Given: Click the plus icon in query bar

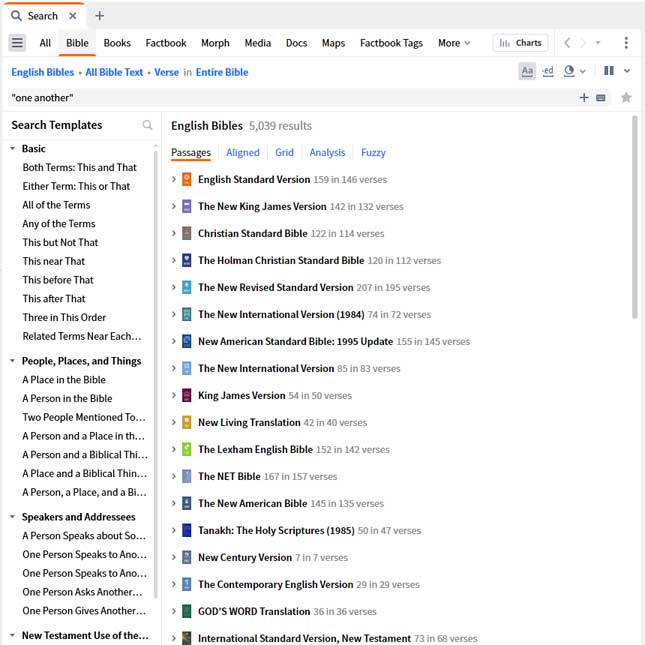Looking at the screenshot, I should tap(584, 98).
